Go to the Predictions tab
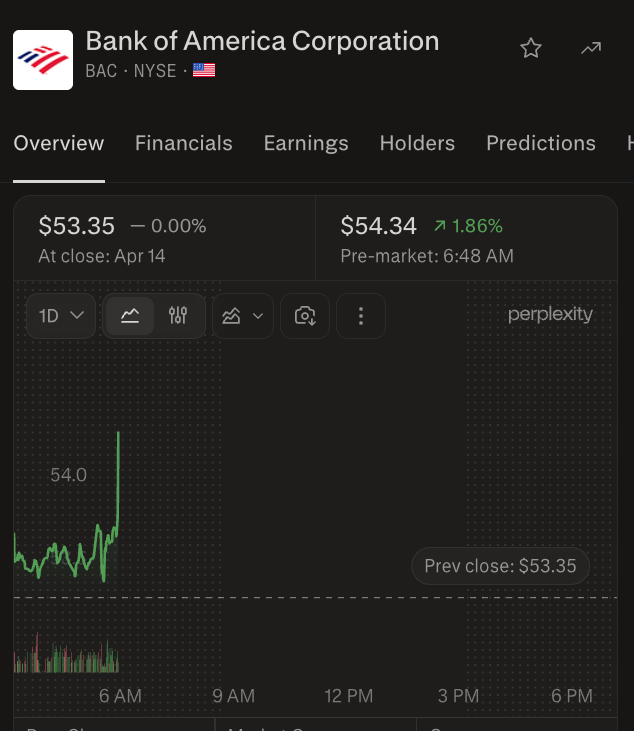Image resolution: width=634 pixels, height=731 pixels. 541,143
